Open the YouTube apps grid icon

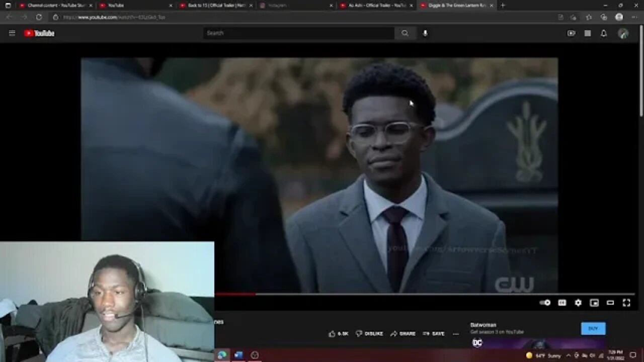pos(588,33)
